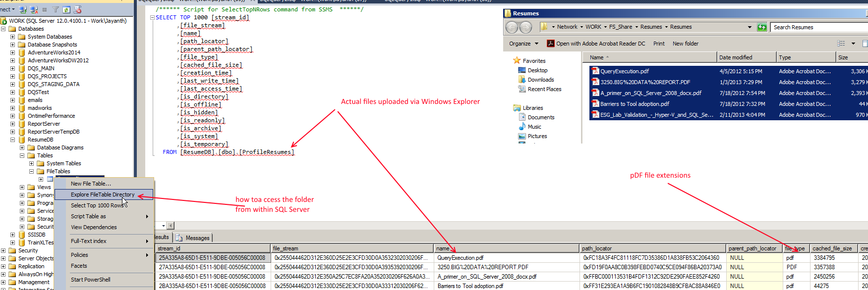Viewport: 868px width, 290px height.
Task: Collapse the FileTables node
Action: tap(31, 171)
